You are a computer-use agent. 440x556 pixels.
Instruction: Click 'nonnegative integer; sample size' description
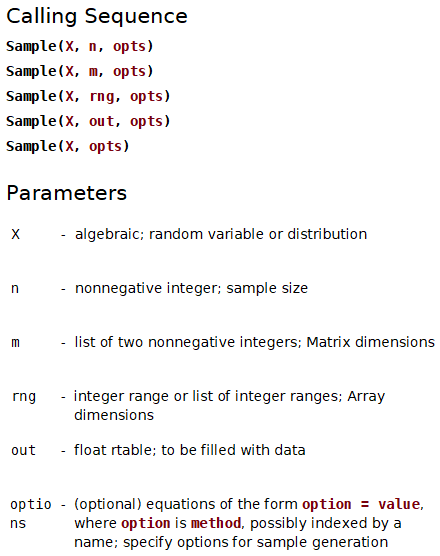[x=191, y=288]
